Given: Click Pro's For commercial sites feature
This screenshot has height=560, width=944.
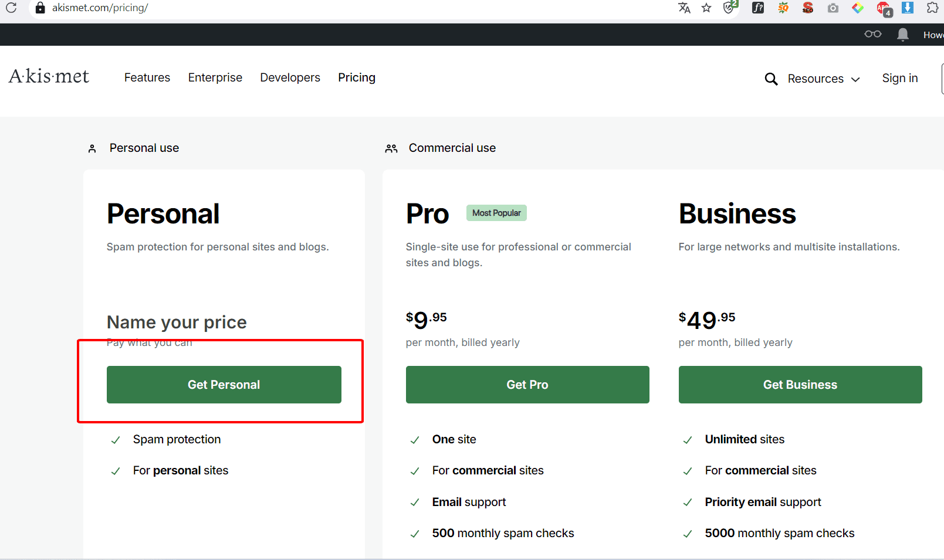Looking at the screenshot, I should point(488,470).
